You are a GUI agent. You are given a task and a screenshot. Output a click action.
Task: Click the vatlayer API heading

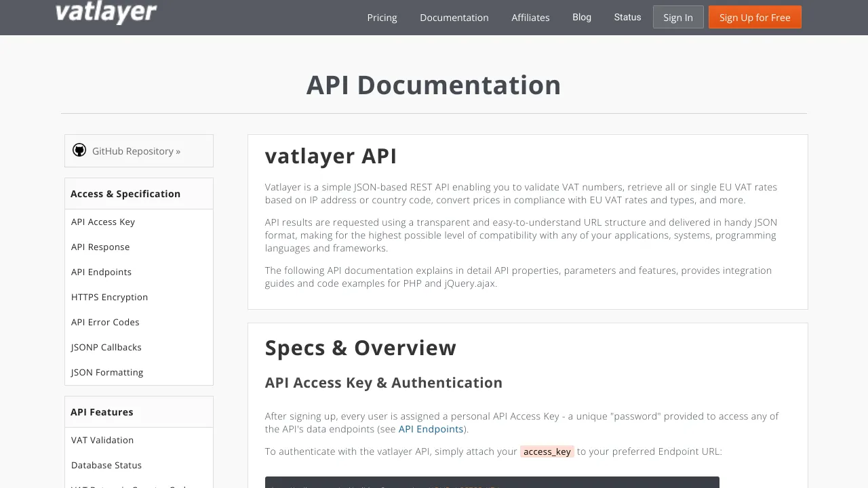click(x=331, y=156)
